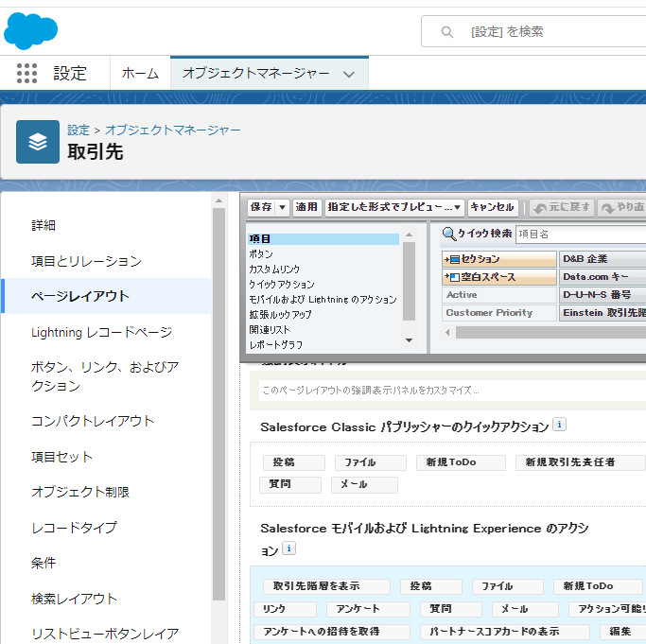
Task: Open 項目とリレーション in the sidebar
Action: point(86,261)
